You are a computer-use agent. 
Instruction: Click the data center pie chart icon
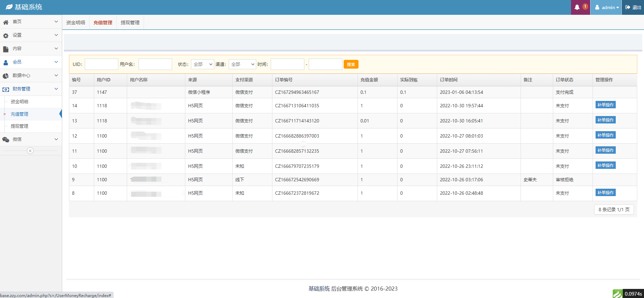click(x=6, y=76)
